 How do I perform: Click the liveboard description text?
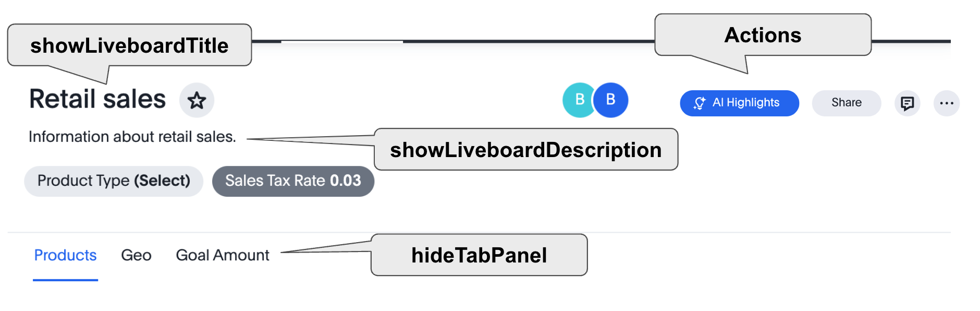(x=133, y=137)
